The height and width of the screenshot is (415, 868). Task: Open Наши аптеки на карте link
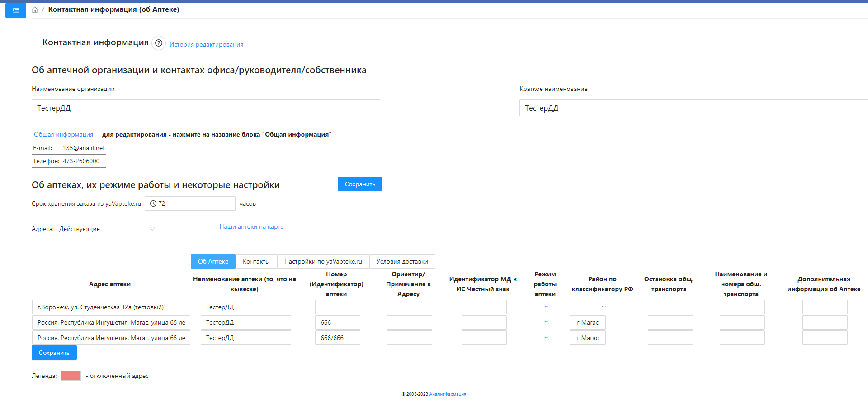click(251, 226)
